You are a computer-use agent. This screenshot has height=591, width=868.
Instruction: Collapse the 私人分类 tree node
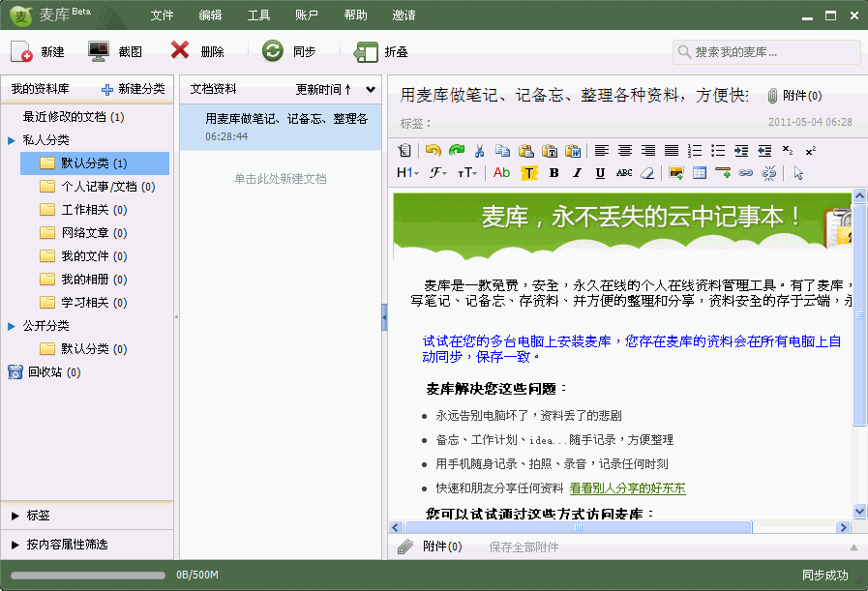tap(11, 140)
